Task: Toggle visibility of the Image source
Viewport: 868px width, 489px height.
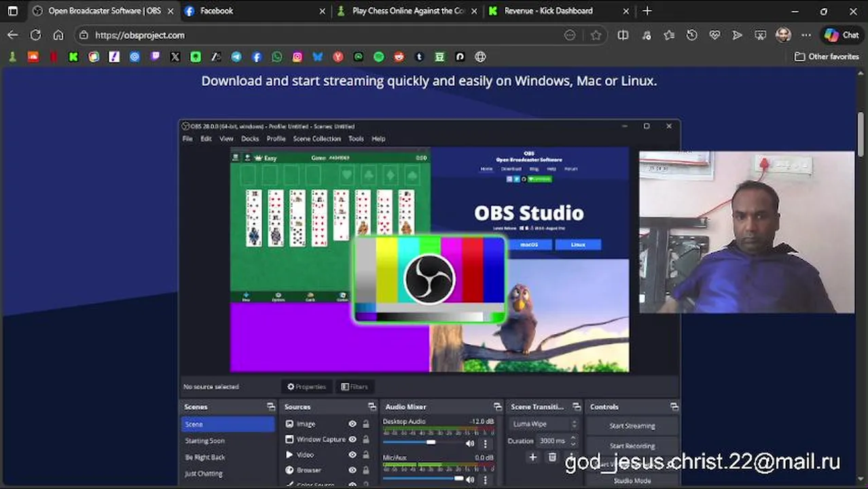Action: [352, 424]
